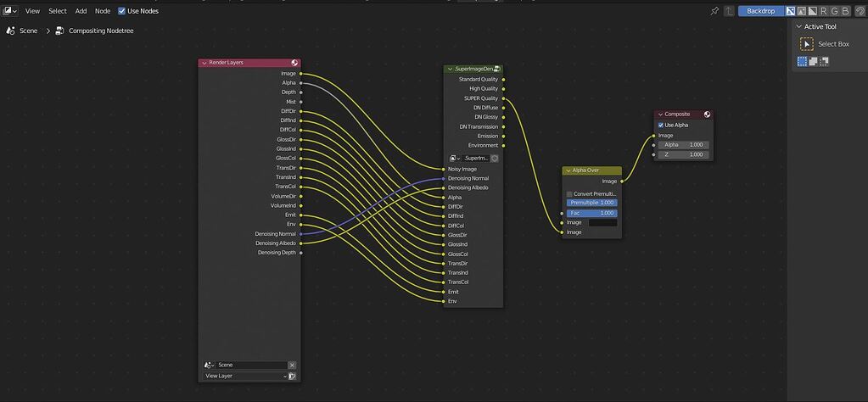Click Scene text in breadcrumb
The width and height of the screenshot is (868, 402).
coord(29,31)
